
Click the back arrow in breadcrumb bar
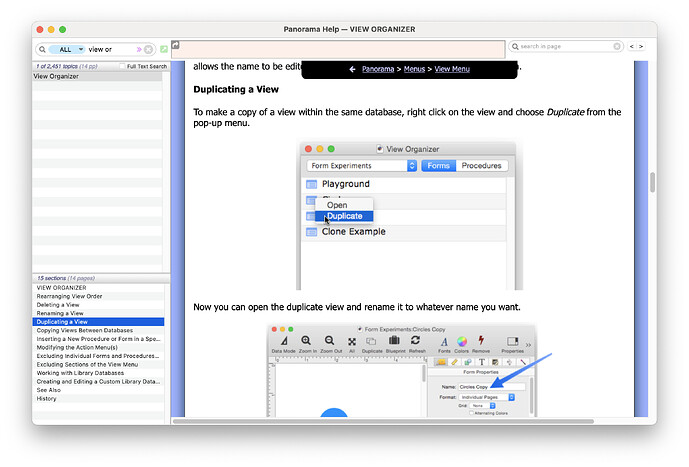pyautogui.click(x=352, y=69)
